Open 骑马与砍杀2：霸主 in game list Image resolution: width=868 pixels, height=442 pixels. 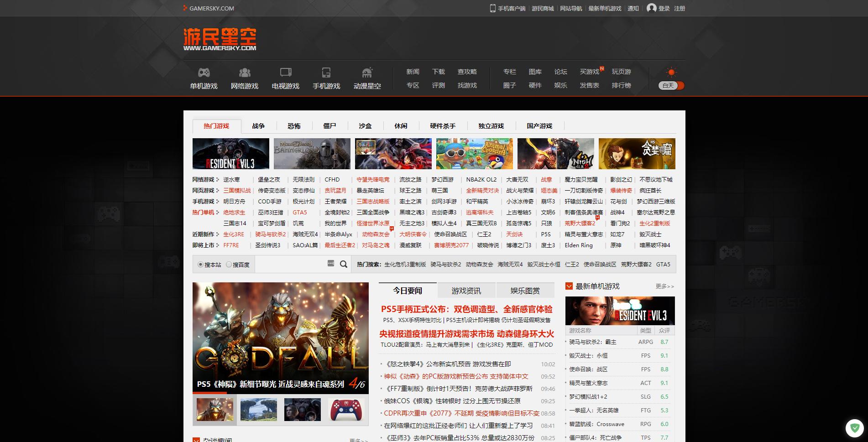pos(592,342)
